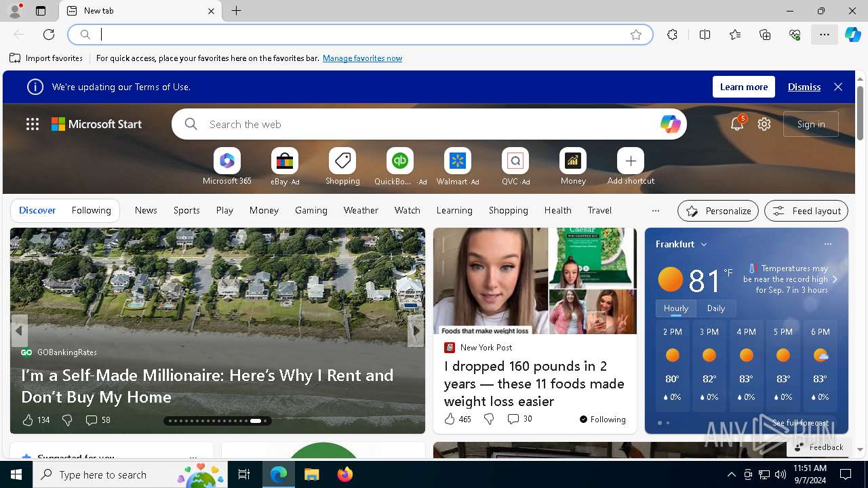
Task: Open the Feed layout options
Action: coord(806,211)
